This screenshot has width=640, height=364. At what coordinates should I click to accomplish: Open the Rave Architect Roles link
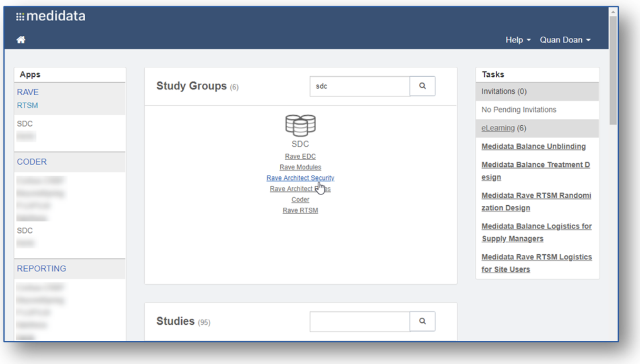click(x=300, y=189)
